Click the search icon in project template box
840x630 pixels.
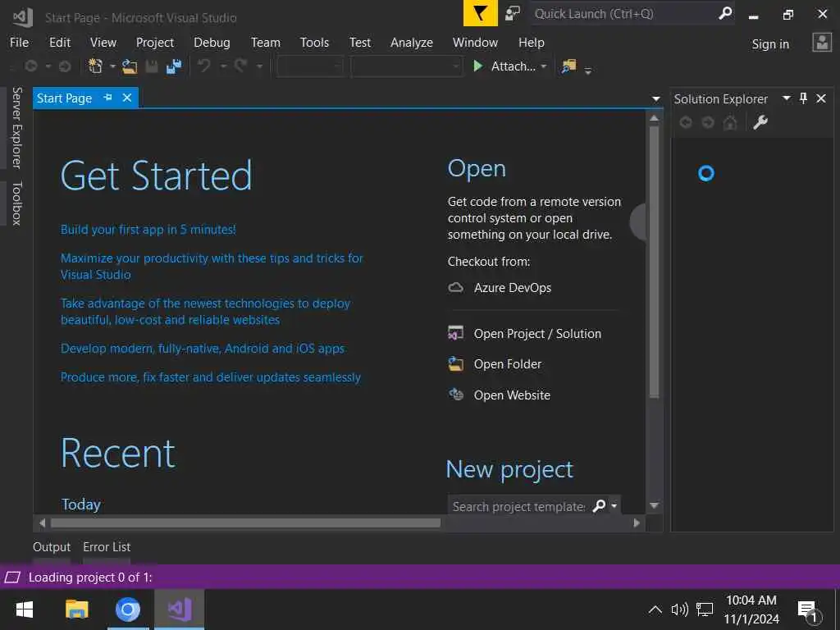(599, 505)
